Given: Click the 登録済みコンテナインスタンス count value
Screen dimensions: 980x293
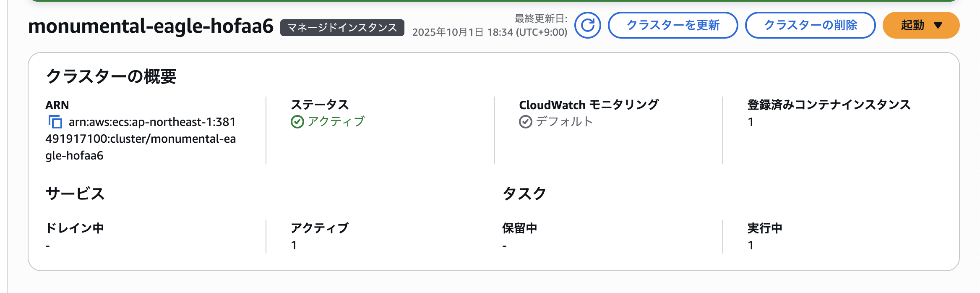Looking at the screenshot, I should point(751,122).
